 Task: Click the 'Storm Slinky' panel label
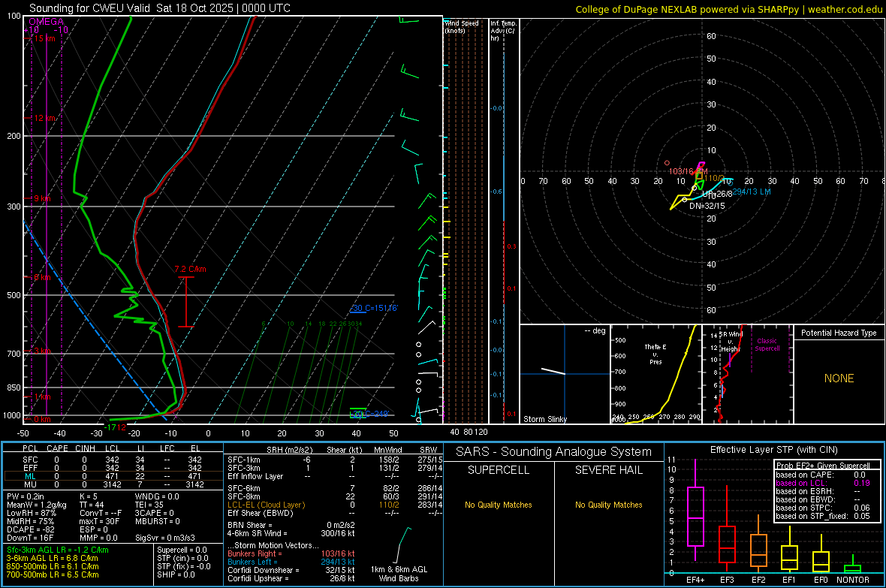[x=544, y=419]
